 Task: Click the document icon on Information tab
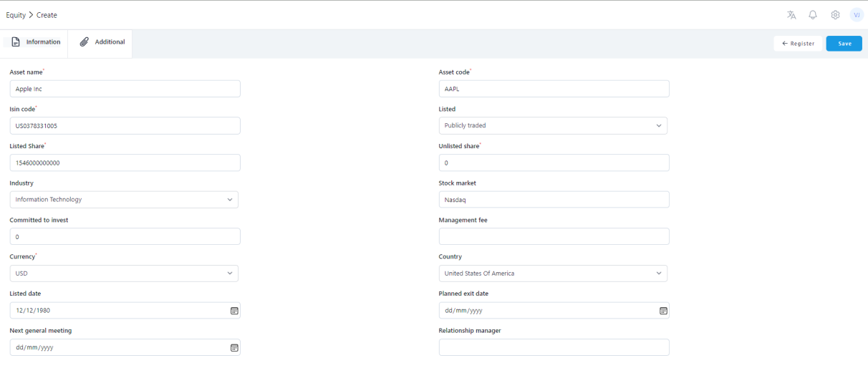pyautogui.click(x=16, y=42)
